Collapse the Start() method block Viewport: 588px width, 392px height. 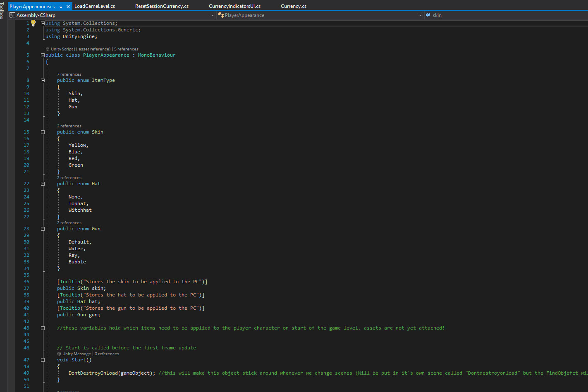pyautogui.click(x=43, y=360)
